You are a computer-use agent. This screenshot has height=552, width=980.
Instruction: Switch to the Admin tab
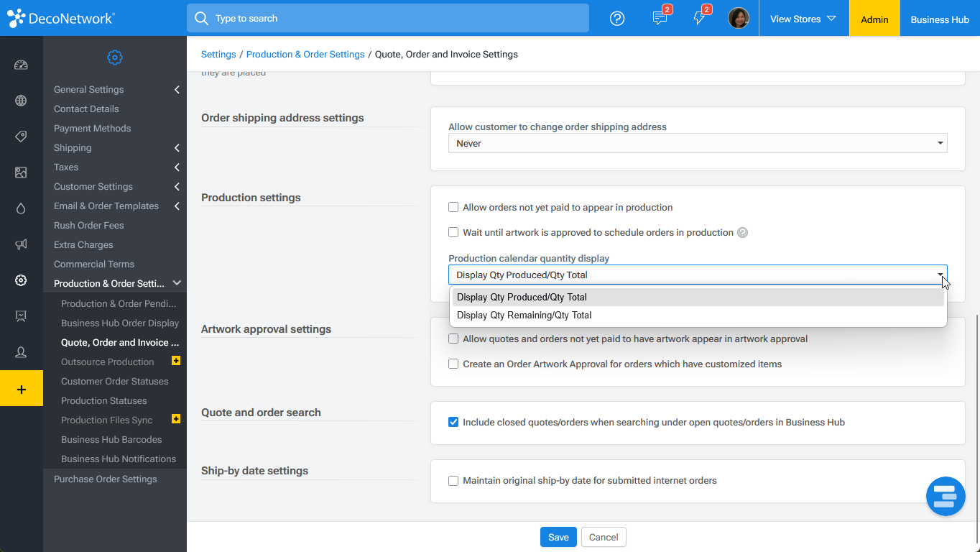tap(874, 19)
